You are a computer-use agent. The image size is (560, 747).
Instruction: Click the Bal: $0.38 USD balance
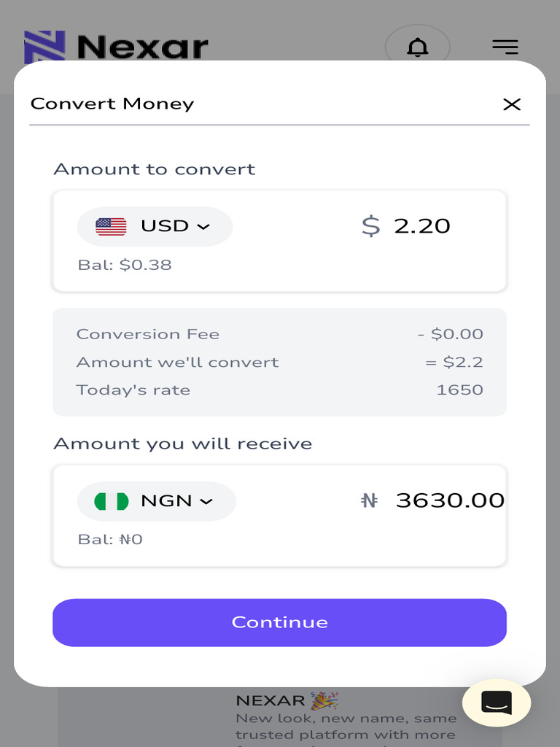[125, 265]
